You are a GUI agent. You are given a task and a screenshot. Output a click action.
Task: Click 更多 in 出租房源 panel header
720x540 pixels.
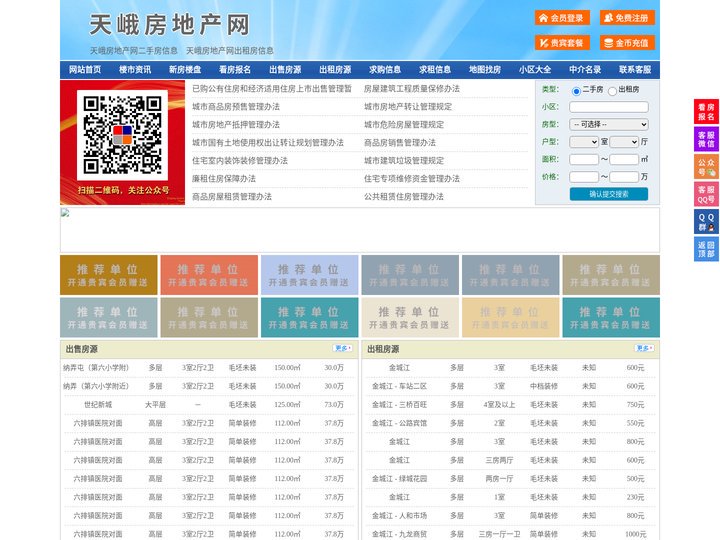point(644,349)
